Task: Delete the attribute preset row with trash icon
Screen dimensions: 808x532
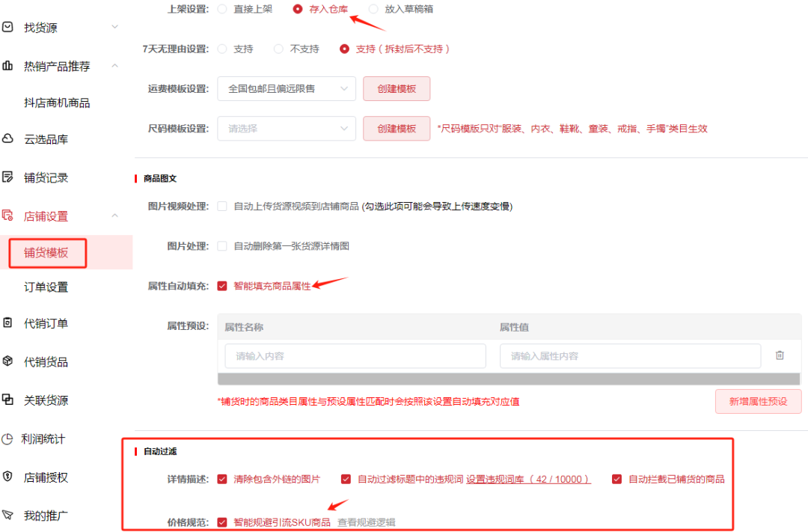Action: tap(780, 355)
